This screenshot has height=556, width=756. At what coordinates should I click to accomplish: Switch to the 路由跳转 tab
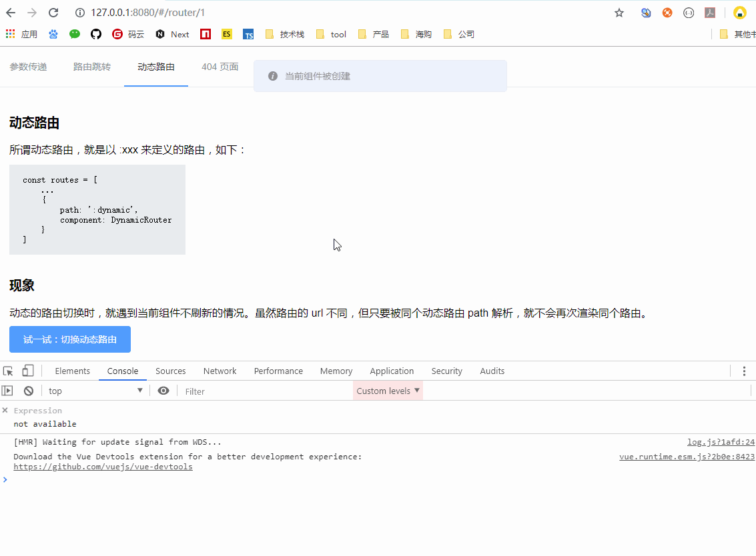[x=92, y=67]
